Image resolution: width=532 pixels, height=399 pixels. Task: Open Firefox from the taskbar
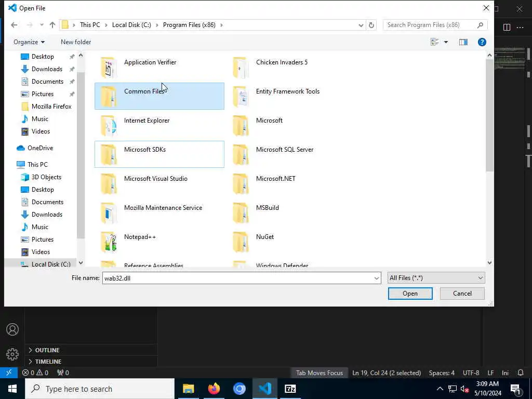(214, 389)
